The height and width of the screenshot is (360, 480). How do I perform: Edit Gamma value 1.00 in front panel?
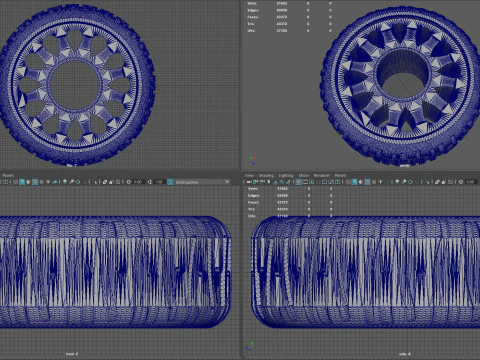159,182
